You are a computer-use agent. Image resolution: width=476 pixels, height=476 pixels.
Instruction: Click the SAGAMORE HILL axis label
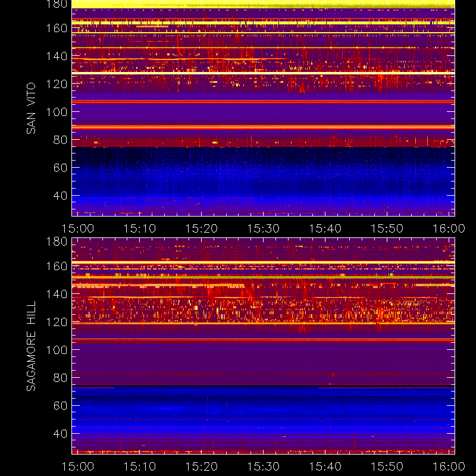pyautogui.click(x=31, y=346)
